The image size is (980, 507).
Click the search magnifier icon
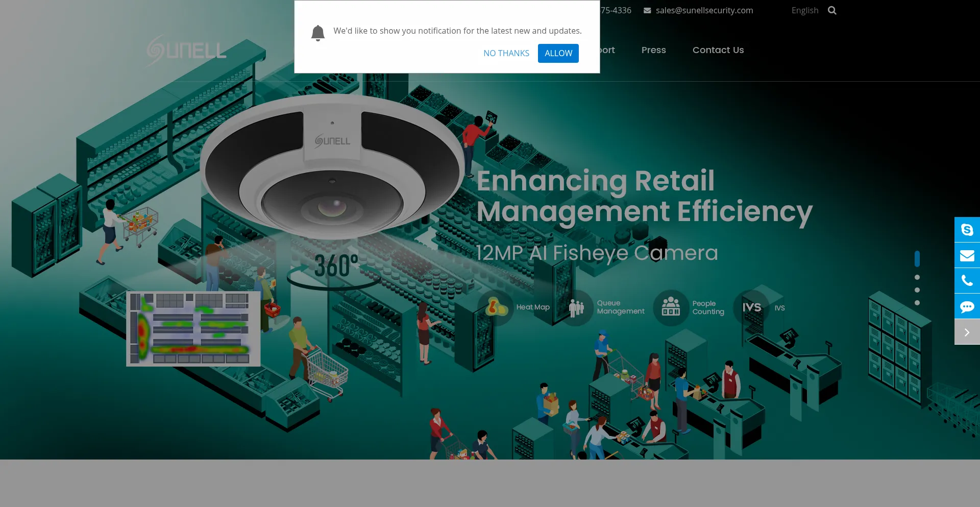click(x=832, y=11)
